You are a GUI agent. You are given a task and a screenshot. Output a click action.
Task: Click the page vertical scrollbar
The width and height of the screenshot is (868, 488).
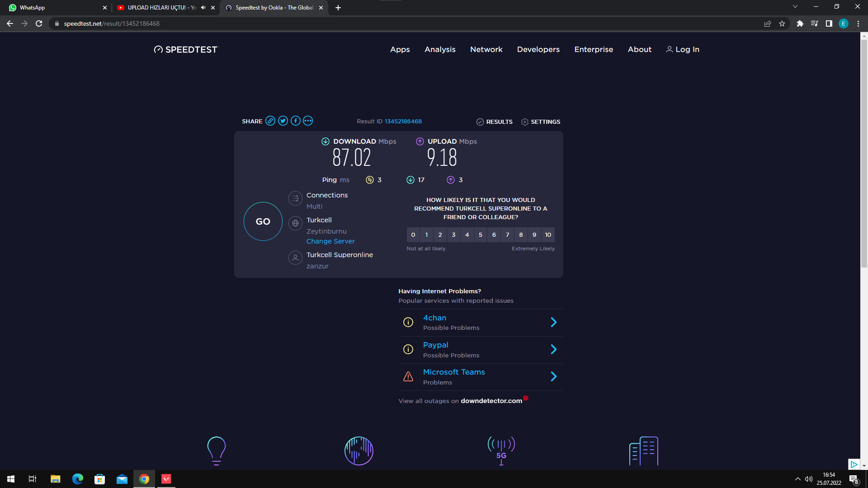click(x=864, y=154)
